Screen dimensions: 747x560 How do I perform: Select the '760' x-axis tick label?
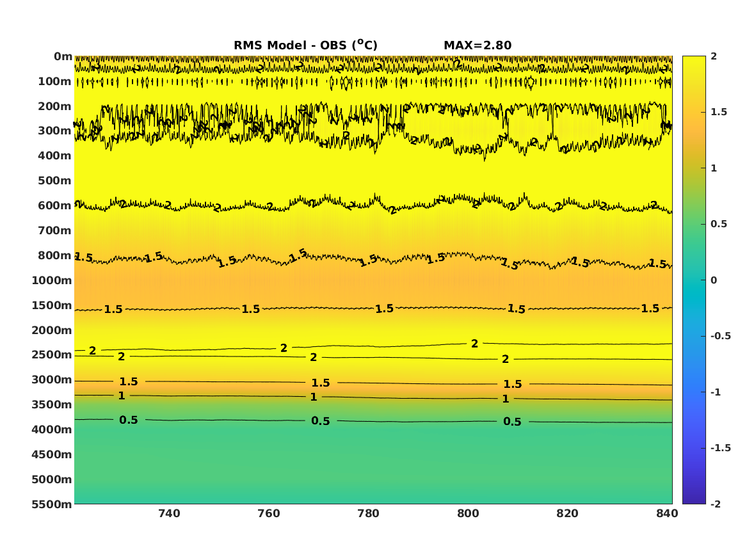(269, 513)
